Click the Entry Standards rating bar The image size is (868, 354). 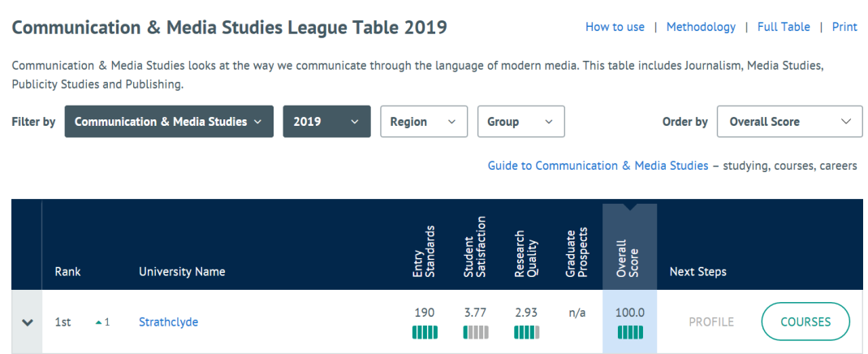click(x=425, y=332)
